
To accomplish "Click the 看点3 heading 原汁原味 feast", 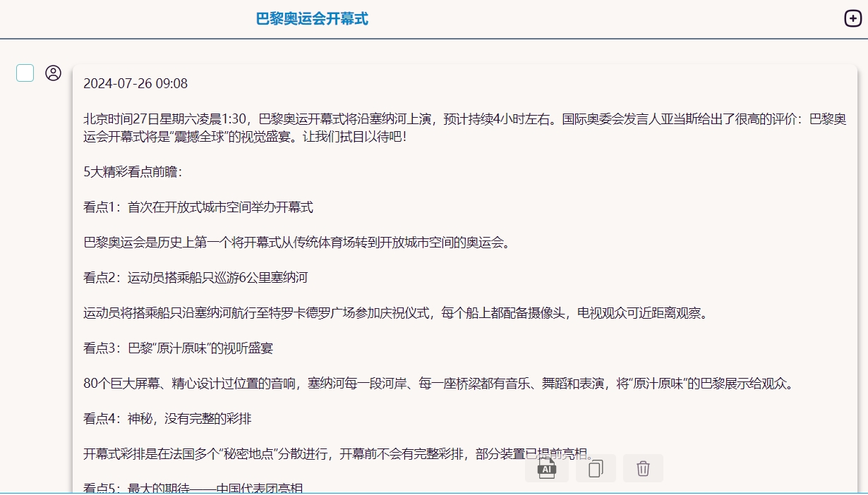I will (178, 348).
